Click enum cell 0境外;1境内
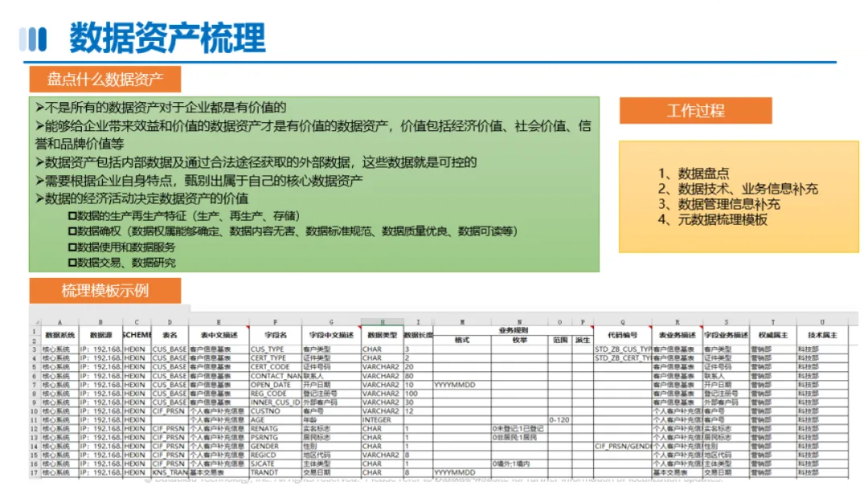 tap(519, 464)
